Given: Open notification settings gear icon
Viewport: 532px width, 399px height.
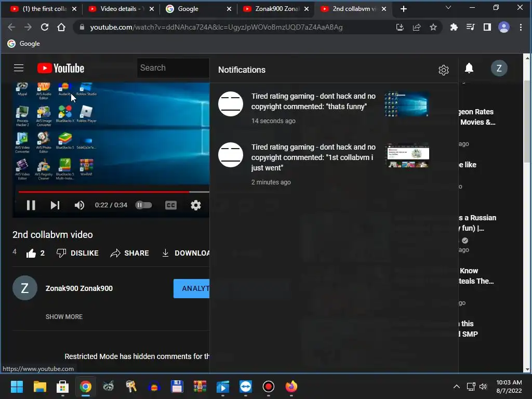Looking at the screenshot, I should (444, 70).
